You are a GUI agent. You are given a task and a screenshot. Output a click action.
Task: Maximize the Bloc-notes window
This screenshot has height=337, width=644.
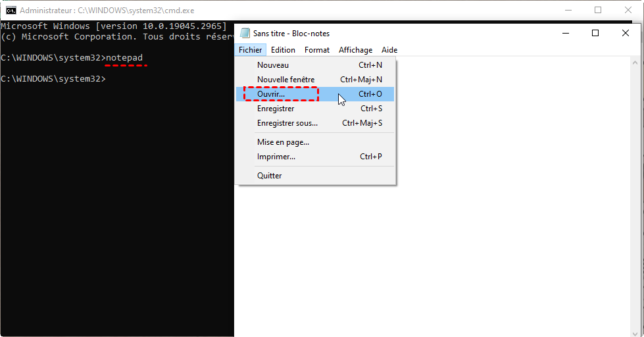(595, 33)
